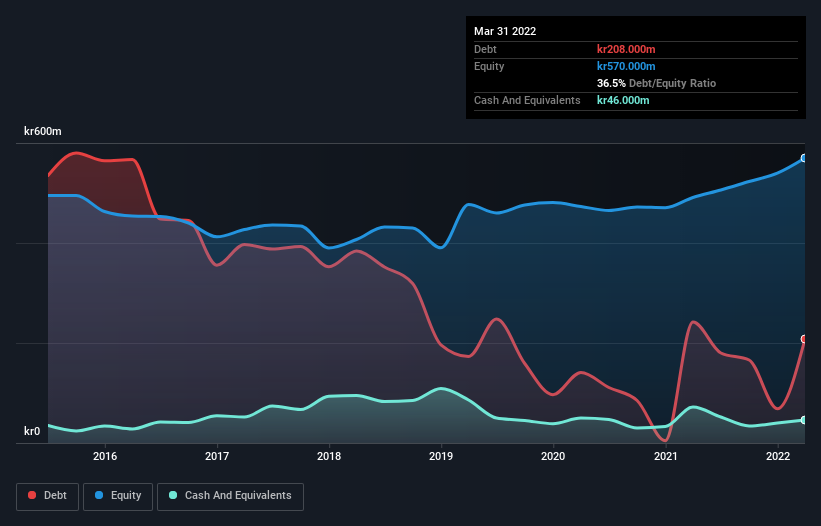This screenshot has height=526, width=821.
Task: Click the red Debt legend dot
Action: point(32,495)
